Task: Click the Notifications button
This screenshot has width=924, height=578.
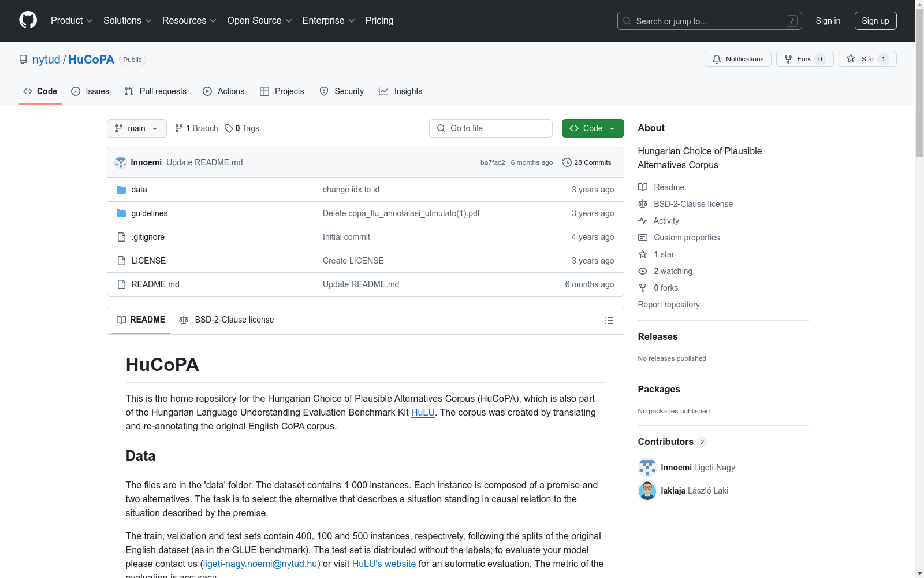Action: (738, 59)
